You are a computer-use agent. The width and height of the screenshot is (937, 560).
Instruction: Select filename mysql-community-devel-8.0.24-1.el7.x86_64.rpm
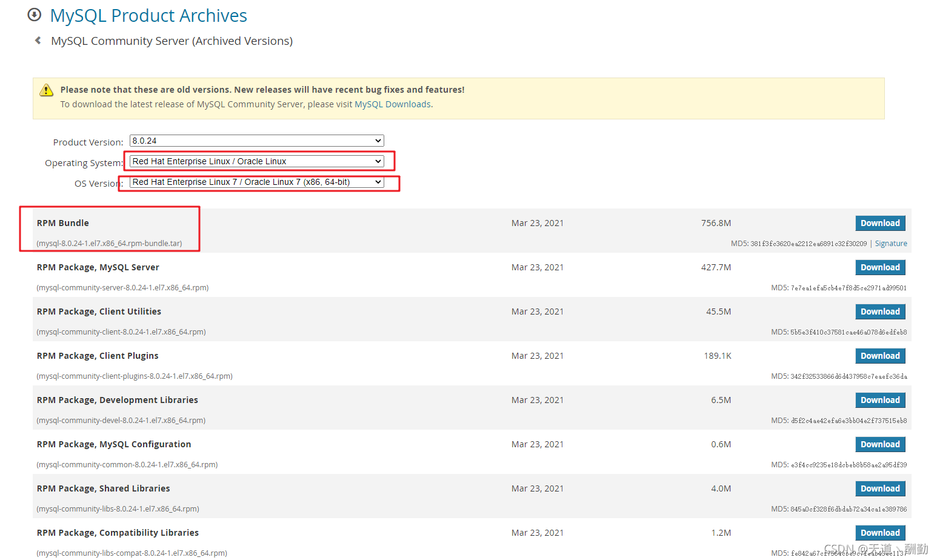121,421
